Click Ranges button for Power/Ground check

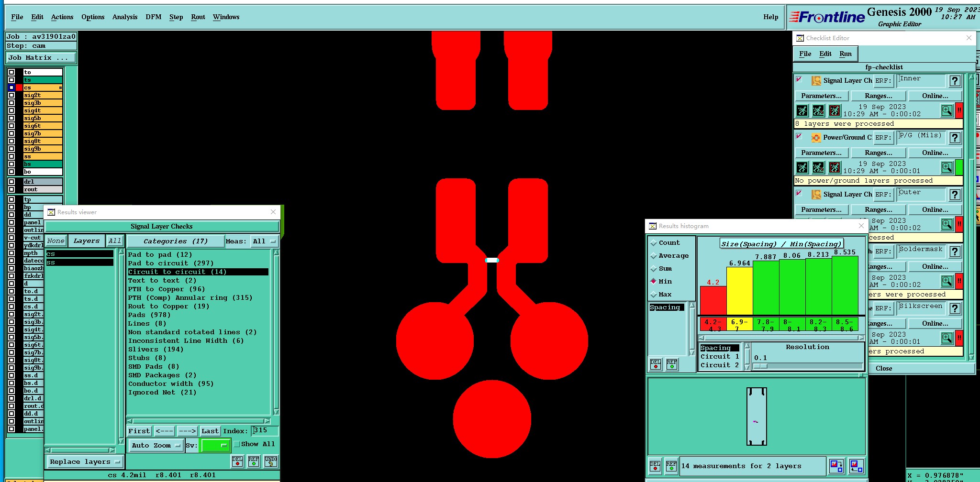point(878,153)
